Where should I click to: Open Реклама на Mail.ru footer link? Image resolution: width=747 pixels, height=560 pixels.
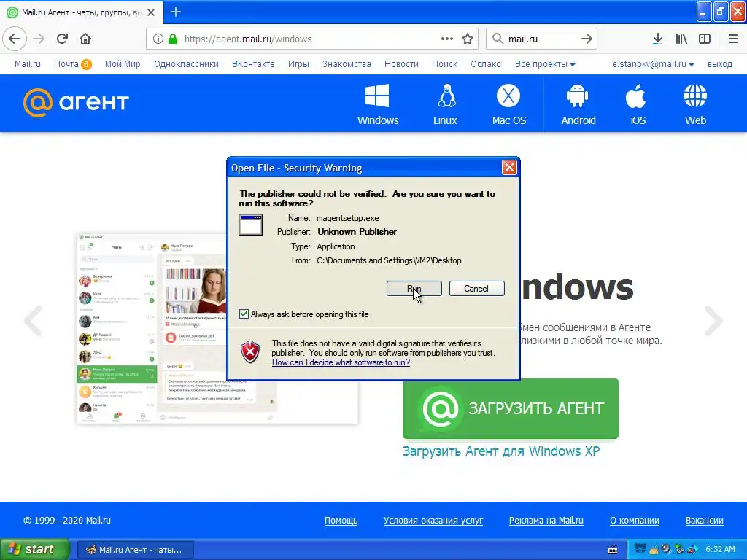pyautogui.click(x=546, y=521)
